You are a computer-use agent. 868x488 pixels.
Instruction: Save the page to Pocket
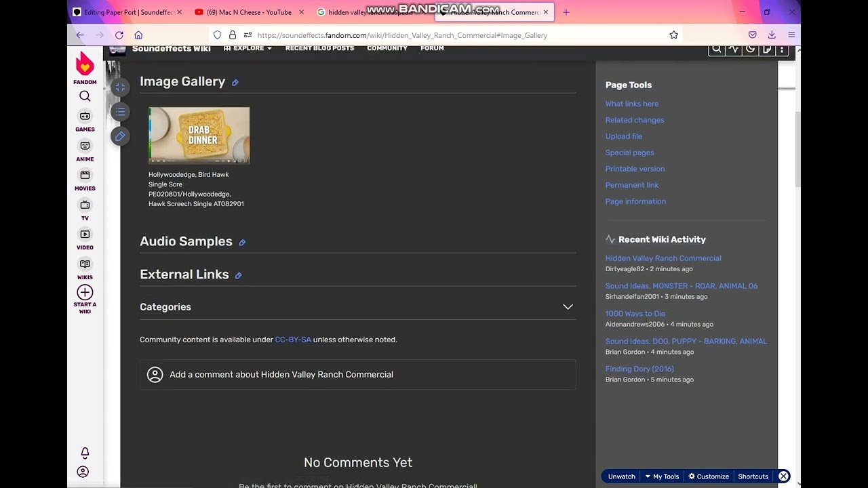pos(752,35)
